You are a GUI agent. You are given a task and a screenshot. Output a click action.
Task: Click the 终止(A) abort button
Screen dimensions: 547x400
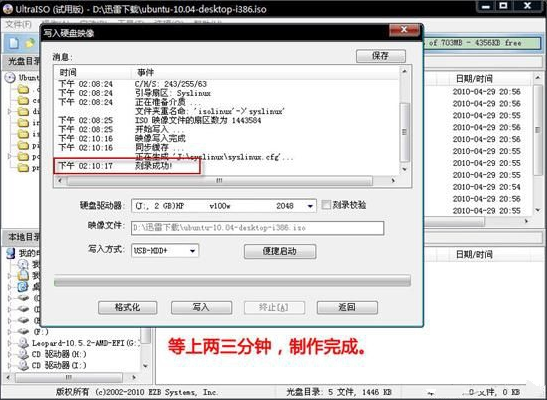tap(274, 308)
